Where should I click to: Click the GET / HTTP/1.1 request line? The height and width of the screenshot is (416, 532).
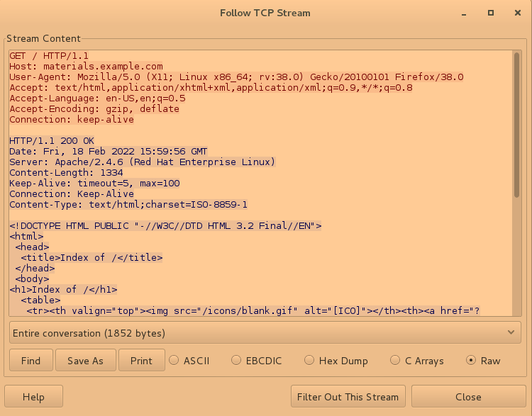(49, 55)
